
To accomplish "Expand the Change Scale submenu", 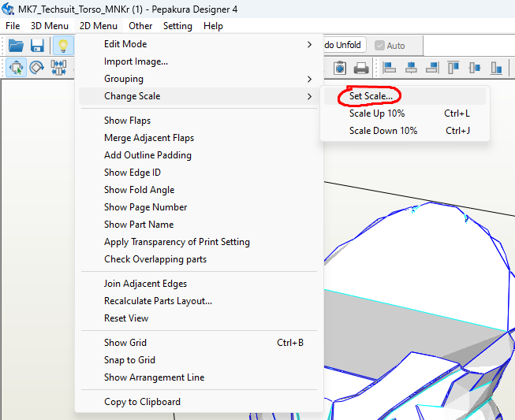I will click(199, 96).
